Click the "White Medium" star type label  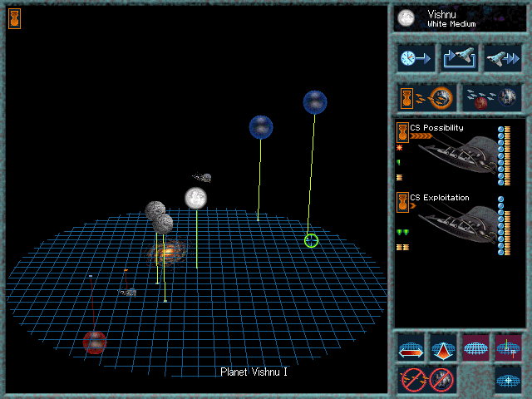coord(451,24)
